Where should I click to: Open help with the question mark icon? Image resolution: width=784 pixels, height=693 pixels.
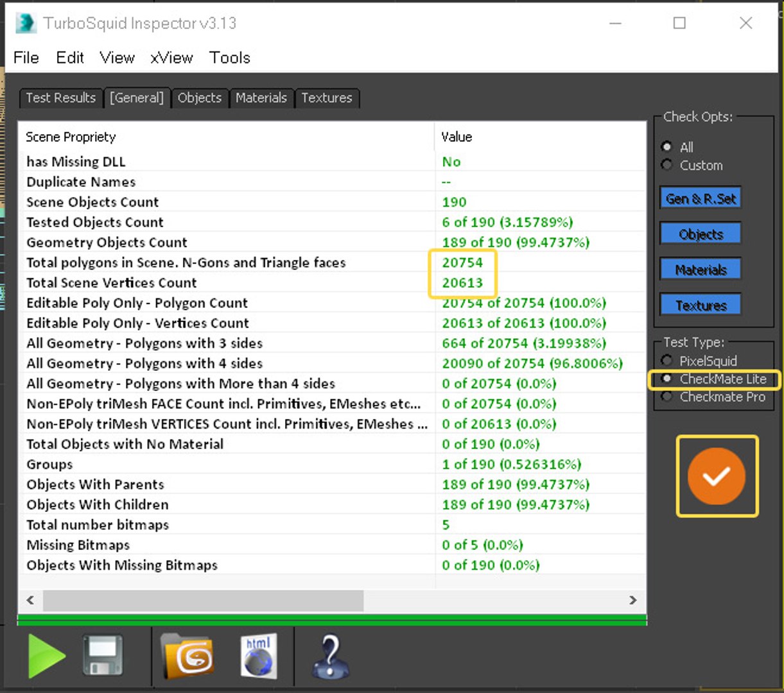point(330,656)
